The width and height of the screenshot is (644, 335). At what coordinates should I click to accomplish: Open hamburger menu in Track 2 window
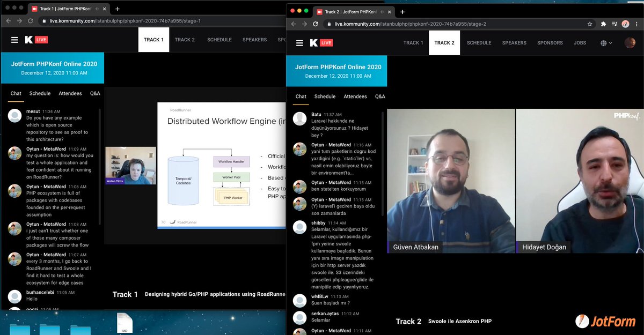pos(299,43)
